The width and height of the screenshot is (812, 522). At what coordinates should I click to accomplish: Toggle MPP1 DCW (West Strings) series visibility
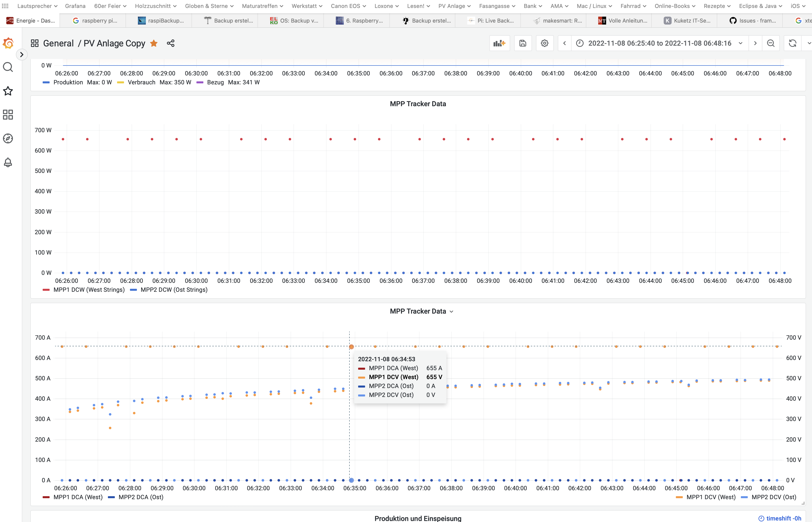89,290
